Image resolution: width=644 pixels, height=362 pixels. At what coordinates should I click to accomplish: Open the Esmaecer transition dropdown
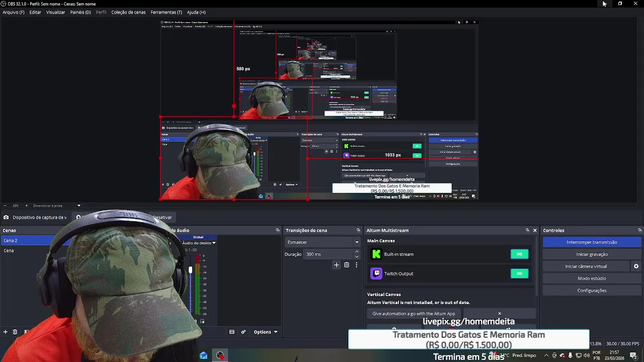[323, 242]
